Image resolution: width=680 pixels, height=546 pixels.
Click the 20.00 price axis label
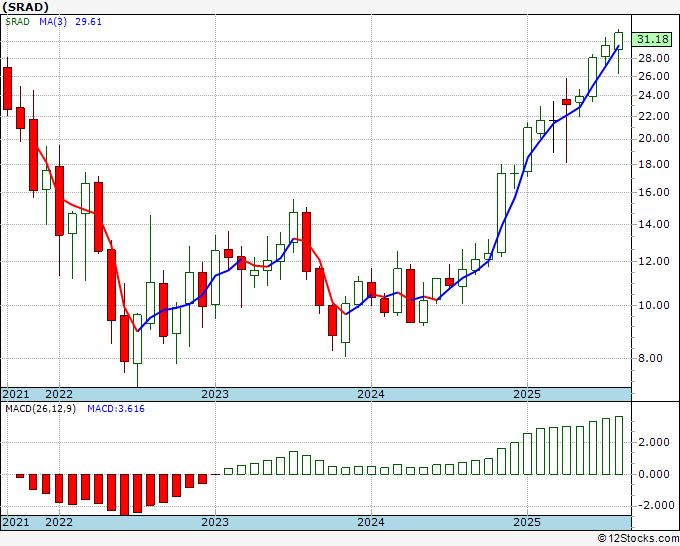654,139
